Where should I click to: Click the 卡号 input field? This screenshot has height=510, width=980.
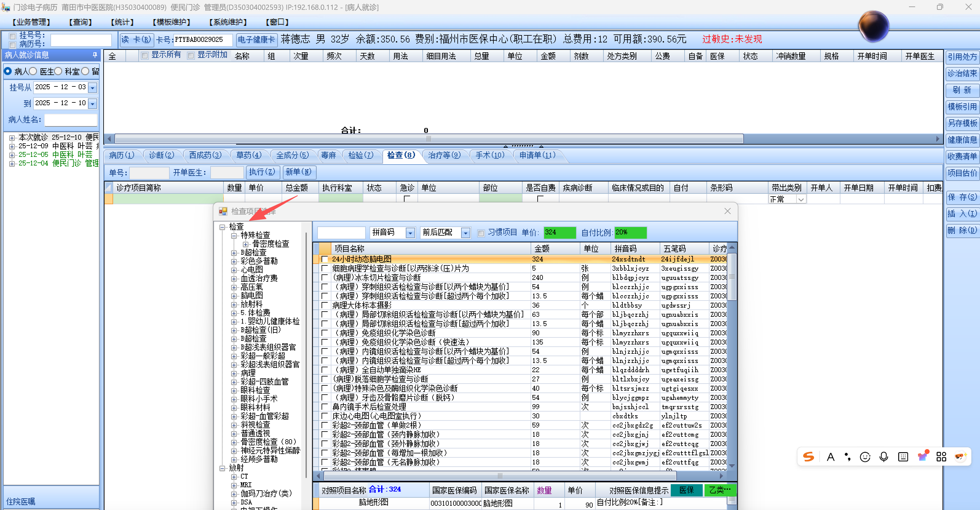point(203,40)
